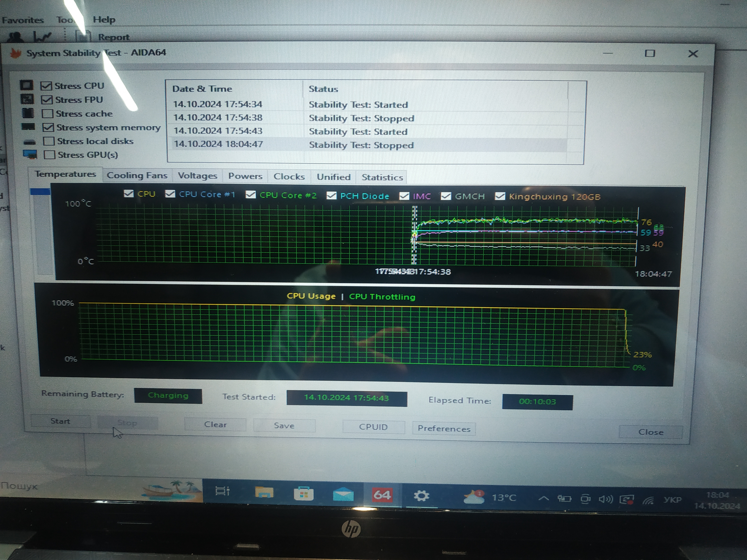This screenshot has width=747, height=560.
Task: Click the Charging battery status field
Action: coord(168,396)
